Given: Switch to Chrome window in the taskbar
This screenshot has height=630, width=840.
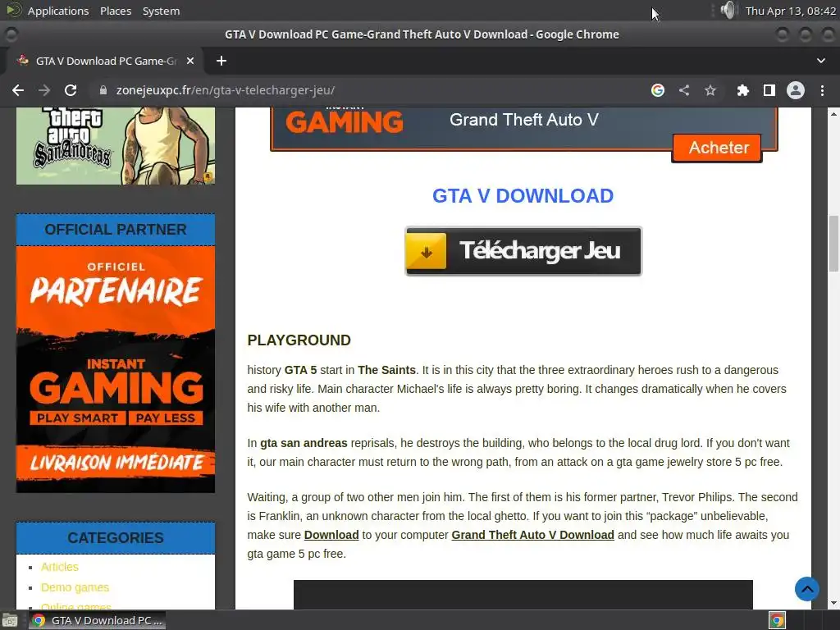Looking at the screenshot, I should (97, 620).
